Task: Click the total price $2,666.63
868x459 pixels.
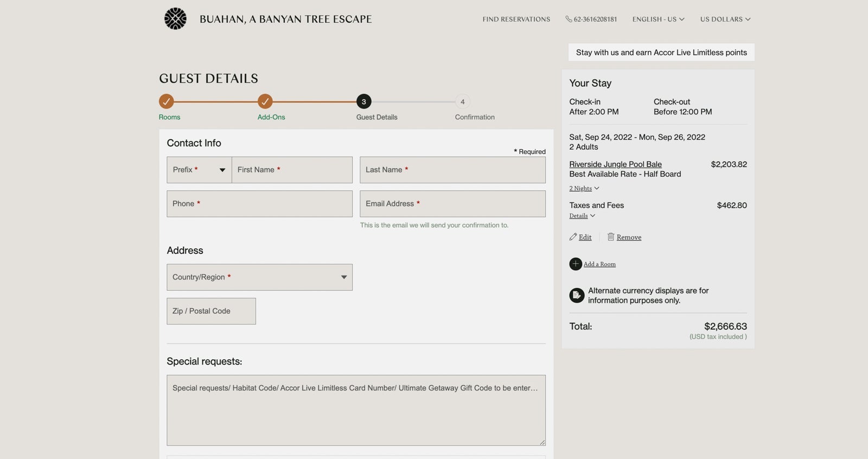Action: (x=725, y=326)
